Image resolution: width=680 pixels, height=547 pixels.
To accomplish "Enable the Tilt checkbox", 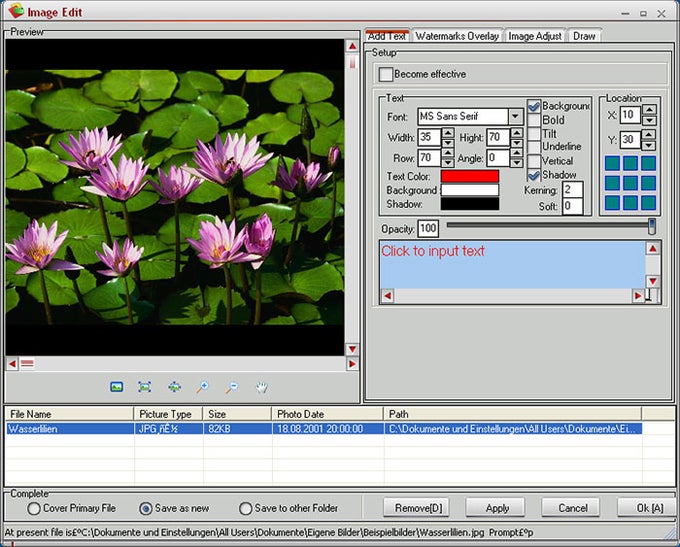I will tap(534, 134).
